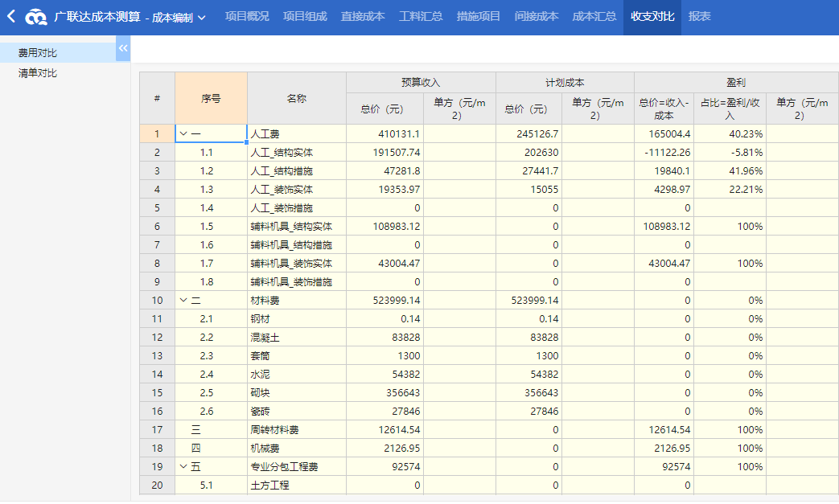This screenshot has height=504, width=839.
Task: Open the 报表 tab
Action: tap(700, 17)
